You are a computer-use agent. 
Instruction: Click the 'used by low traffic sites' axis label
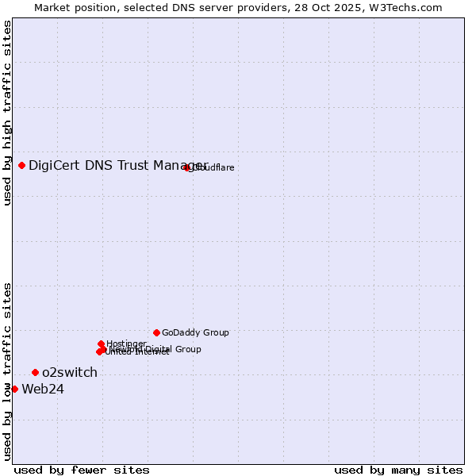click(7, 370)
